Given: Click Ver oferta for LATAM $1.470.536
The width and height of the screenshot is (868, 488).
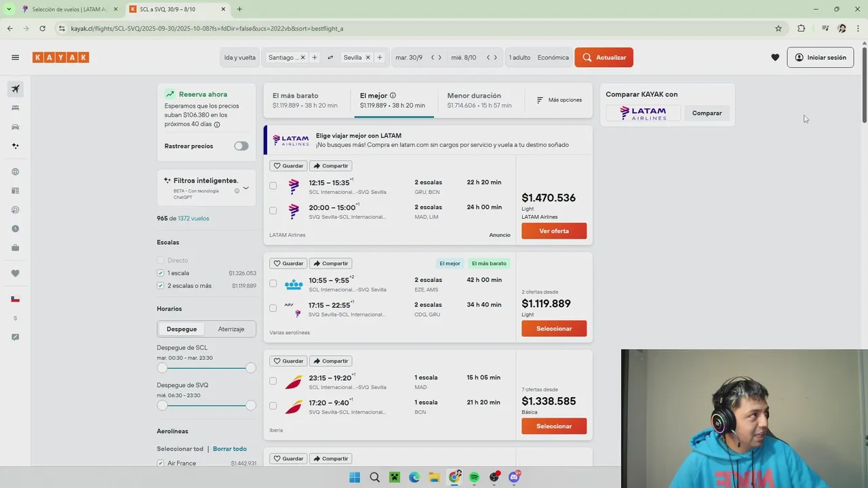Looking at the screenshot, I should [554, 231].
